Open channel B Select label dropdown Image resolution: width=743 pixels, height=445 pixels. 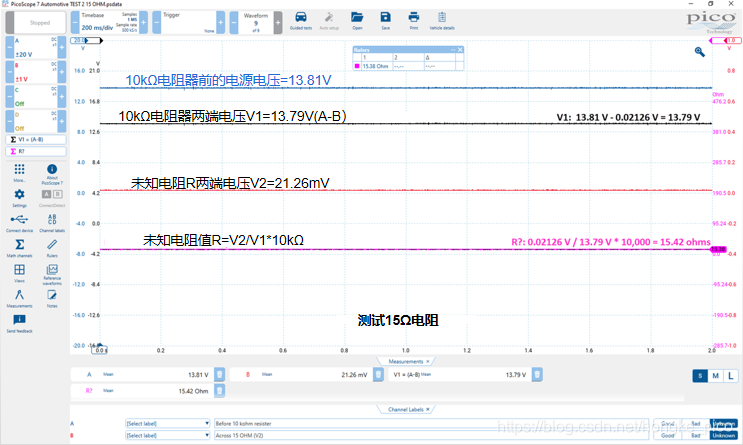tap(168, 435)
